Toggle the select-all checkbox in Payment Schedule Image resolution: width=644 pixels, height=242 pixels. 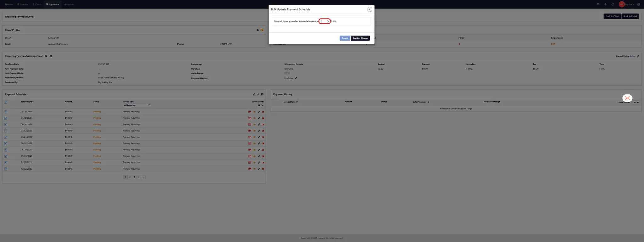pos(6,102)
